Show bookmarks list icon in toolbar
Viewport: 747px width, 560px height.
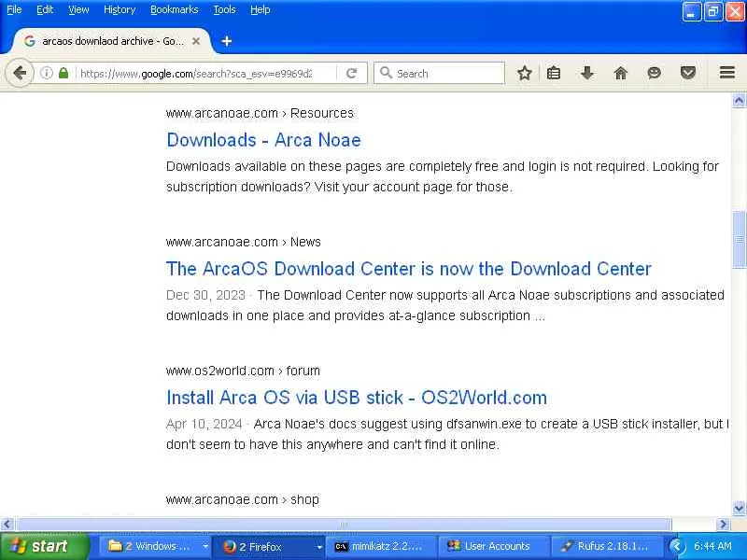coord(553,74)
